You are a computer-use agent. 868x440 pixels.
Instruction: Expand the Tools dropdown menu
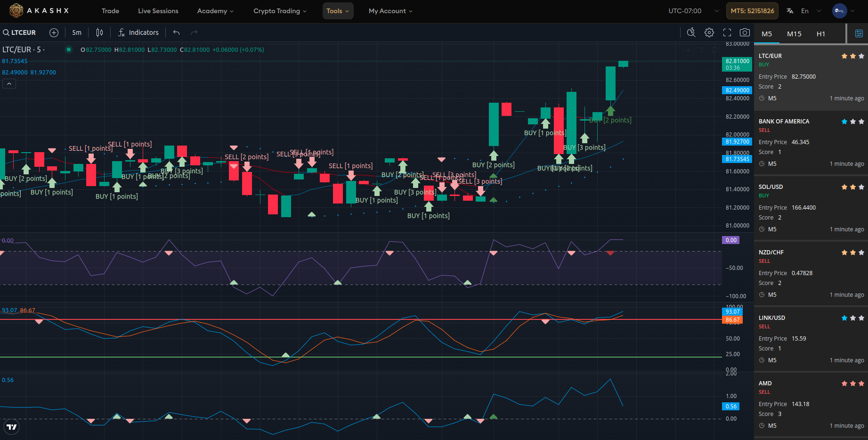(338, 11)
